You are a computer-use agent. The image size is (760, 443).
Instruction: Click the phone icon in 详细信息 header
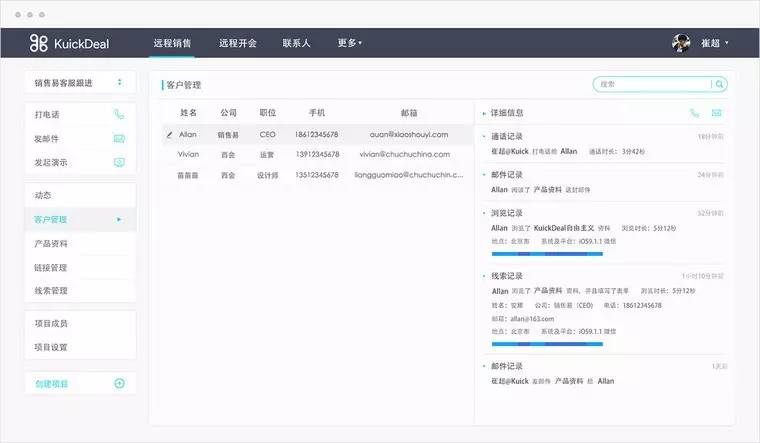694,113
